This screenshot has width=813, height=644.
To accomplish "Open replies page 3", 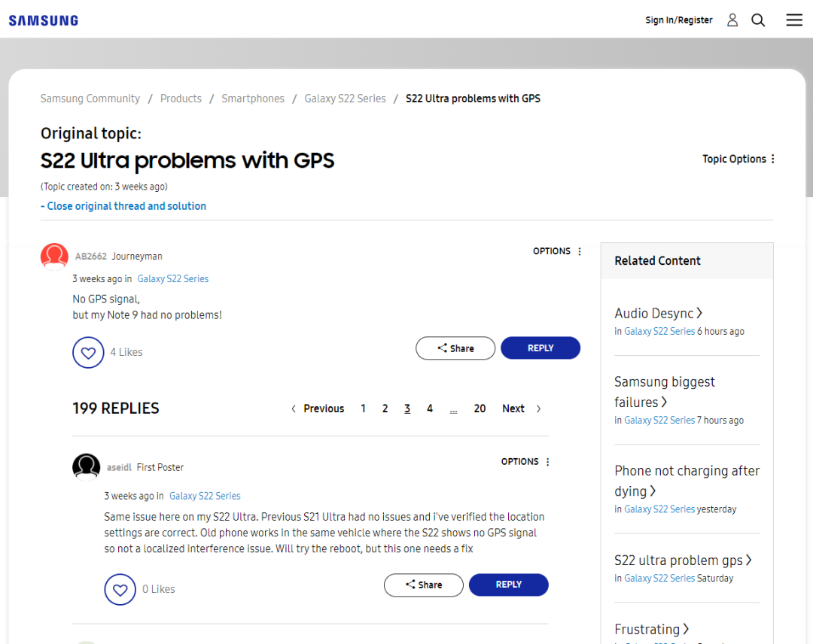I will pyautogui.click(x=407, y=409).
